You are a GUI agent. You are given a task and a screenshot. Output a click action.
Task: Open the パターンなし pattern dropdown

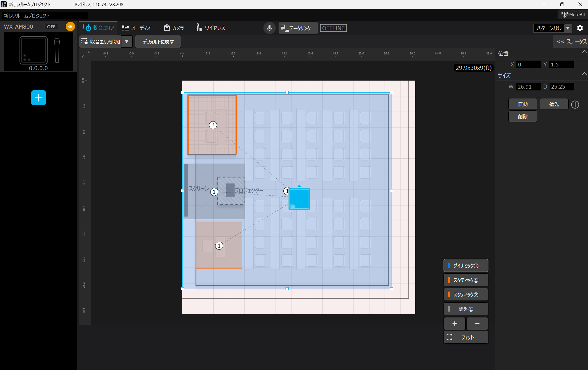point(552,28)
